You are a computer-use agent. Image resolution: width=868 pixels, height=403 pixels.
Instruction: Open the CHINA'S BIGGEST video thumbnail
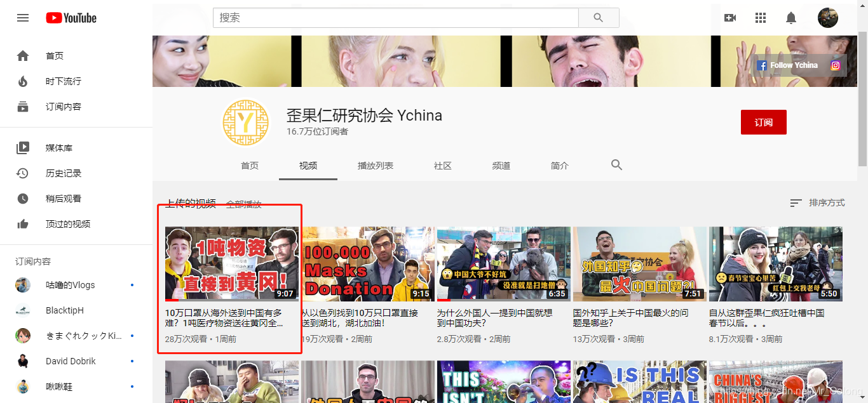pos(776,382)
